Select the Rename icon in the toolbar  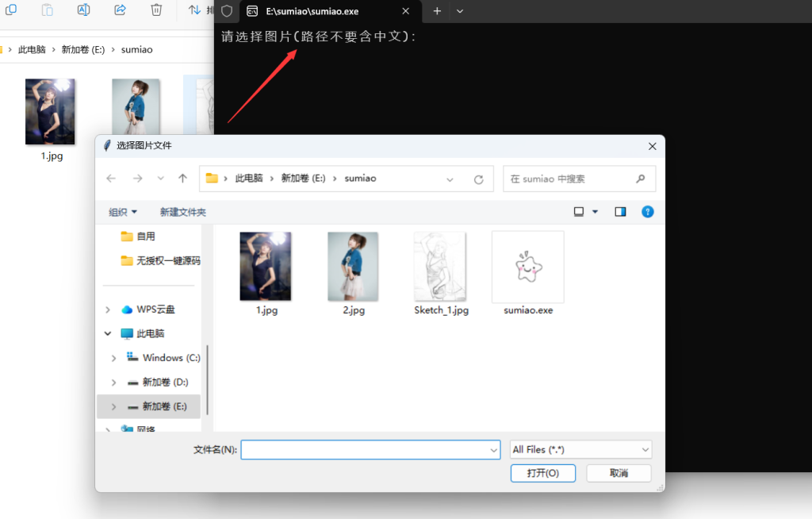click(83, 11)
